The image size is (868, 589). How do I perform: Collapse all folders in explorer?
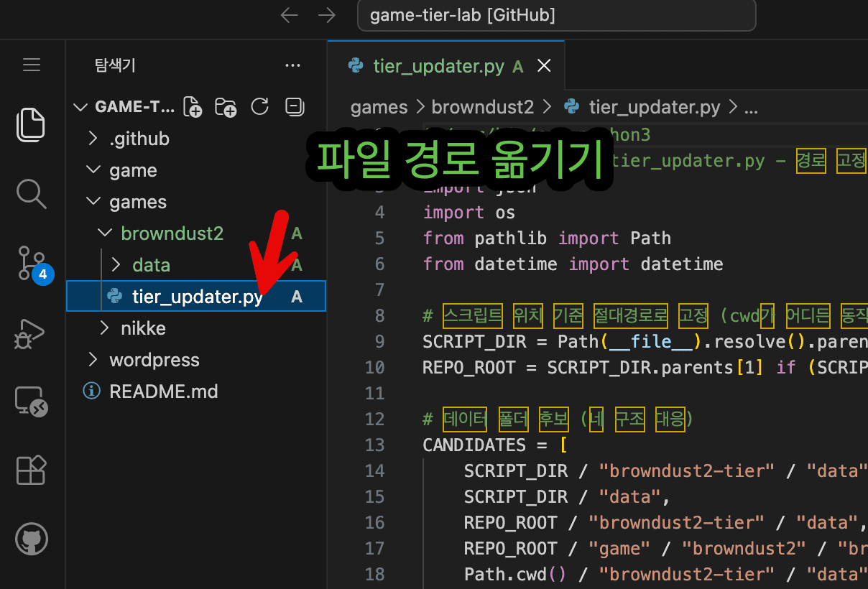point(294,107)
